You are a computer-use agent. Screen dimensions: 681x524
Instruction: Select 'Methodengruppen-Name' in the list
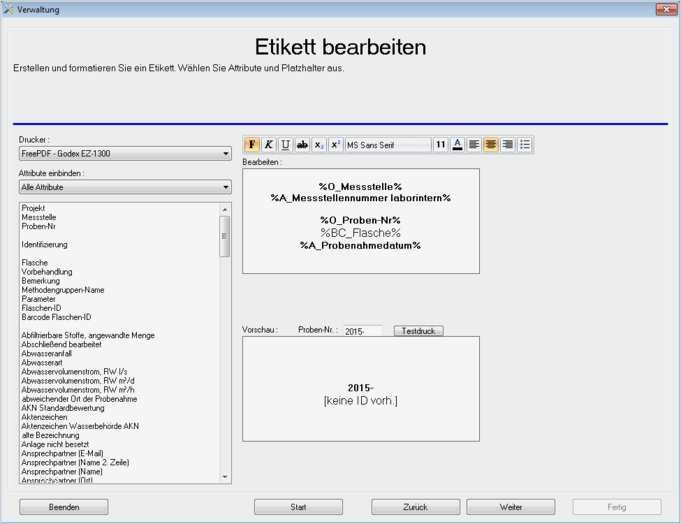click(63, 290)
